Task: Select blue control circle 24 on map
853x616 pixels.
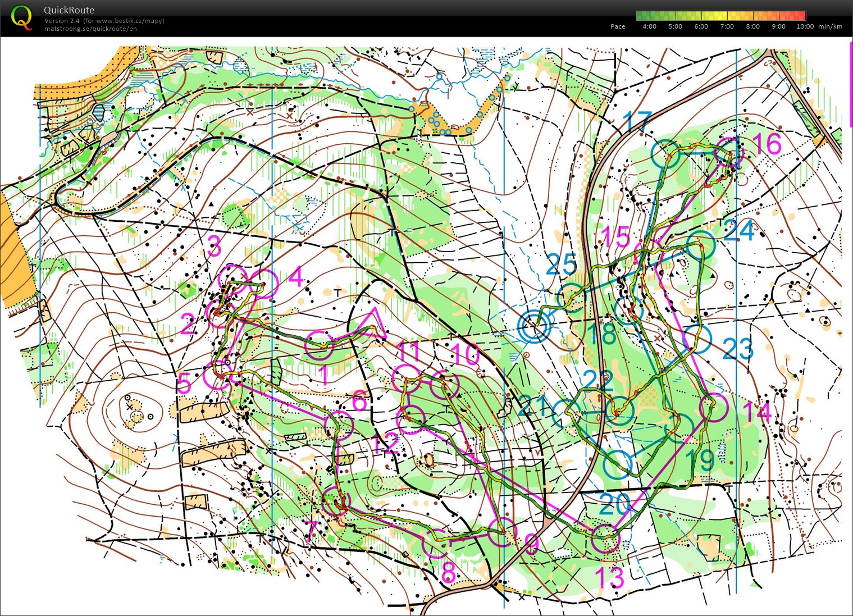Action: point(700,245)
